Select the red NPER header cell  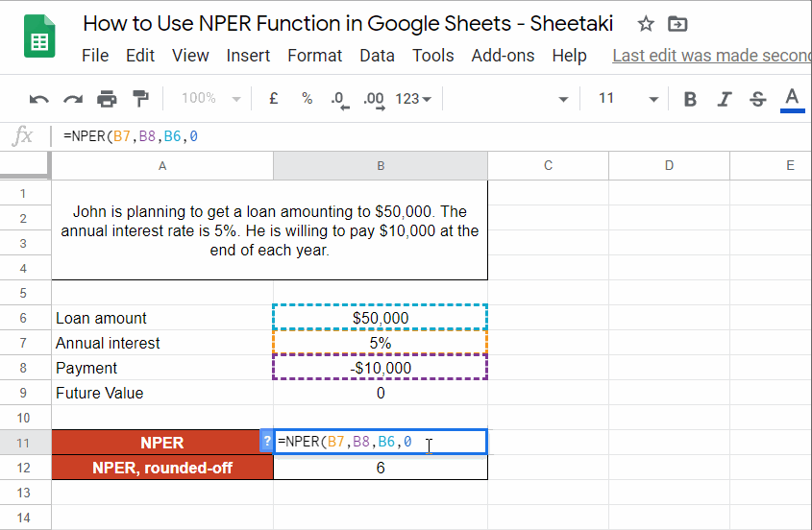tap(162, 443)
